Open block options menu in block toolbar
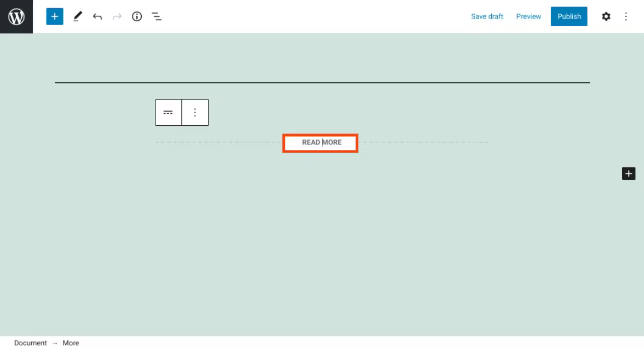Image resolution: width=644 pixels, height=349 pixels. coord(195,112)
